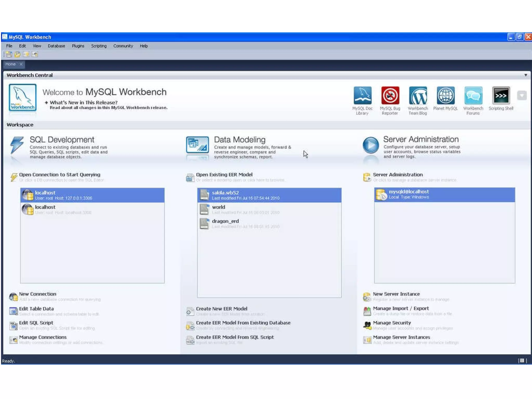Select the world model in list
Screen dimensions: 532x399
(x=218, y=207)
